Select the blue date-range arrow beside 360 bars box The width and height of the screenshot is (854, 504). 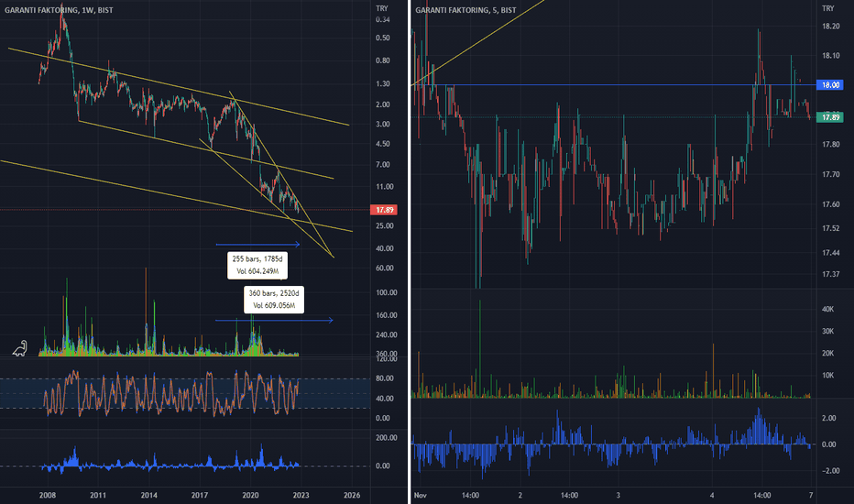(274, 320)
